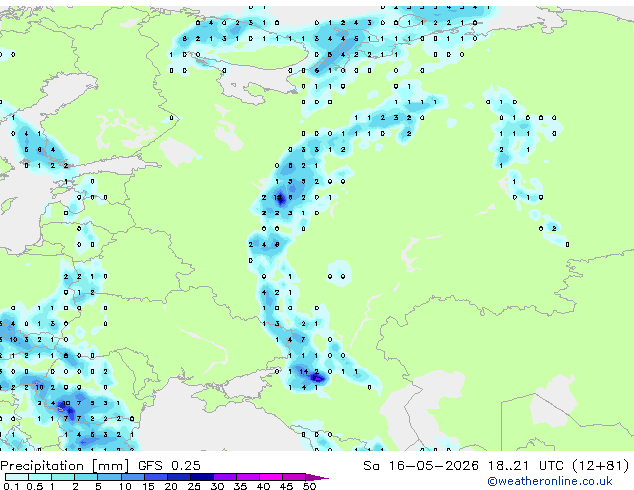Click the above-50 mm legend arrow tip
Screen dimensions: 634x490
click(x=317, y=477)
